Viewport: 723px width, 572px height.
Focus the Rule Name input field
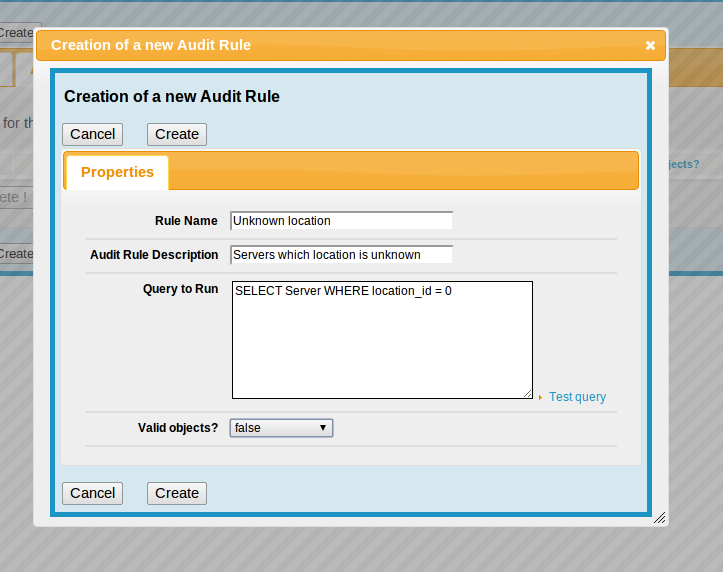click(341, 220)
